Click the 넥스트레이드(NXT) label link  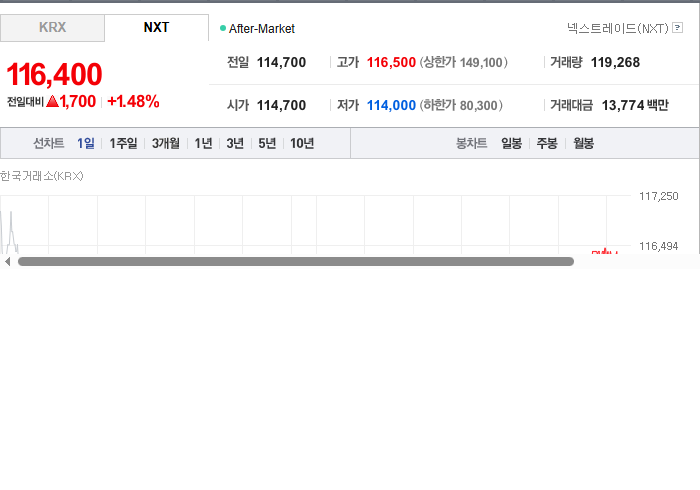tap(618, 28)
